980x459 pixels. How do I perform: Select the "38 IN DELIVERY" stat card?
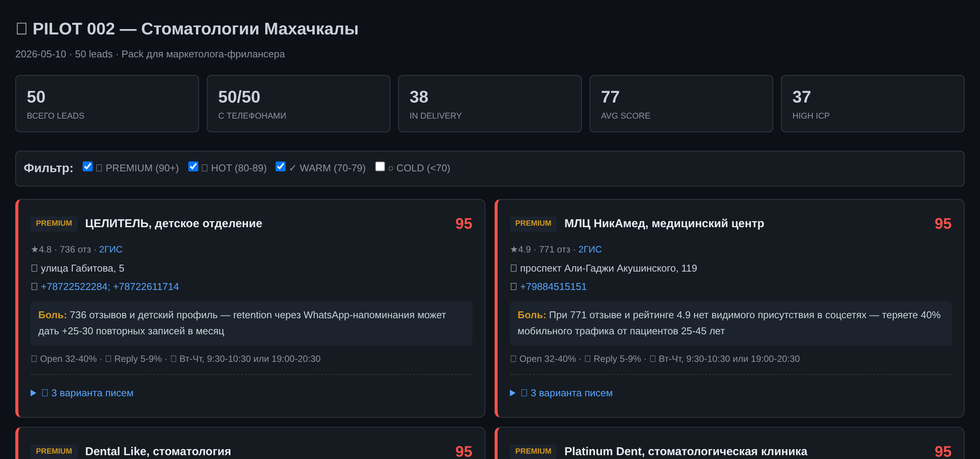(490, 104)
